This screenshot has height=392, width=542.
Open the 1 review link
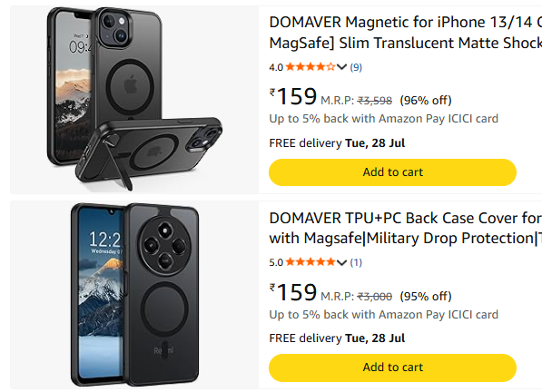356,262
